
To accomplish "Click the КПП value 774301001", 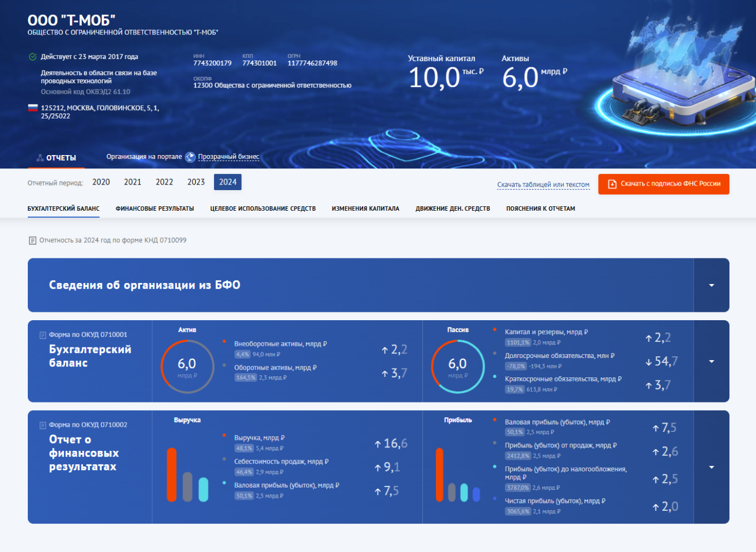I will (260, 63).
